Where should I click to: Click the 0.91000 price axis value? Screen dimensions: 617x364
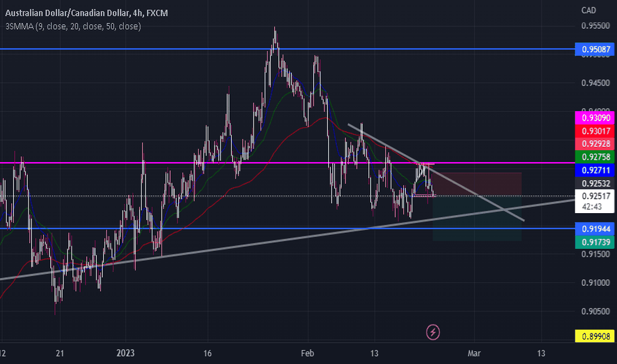[595, 283]
